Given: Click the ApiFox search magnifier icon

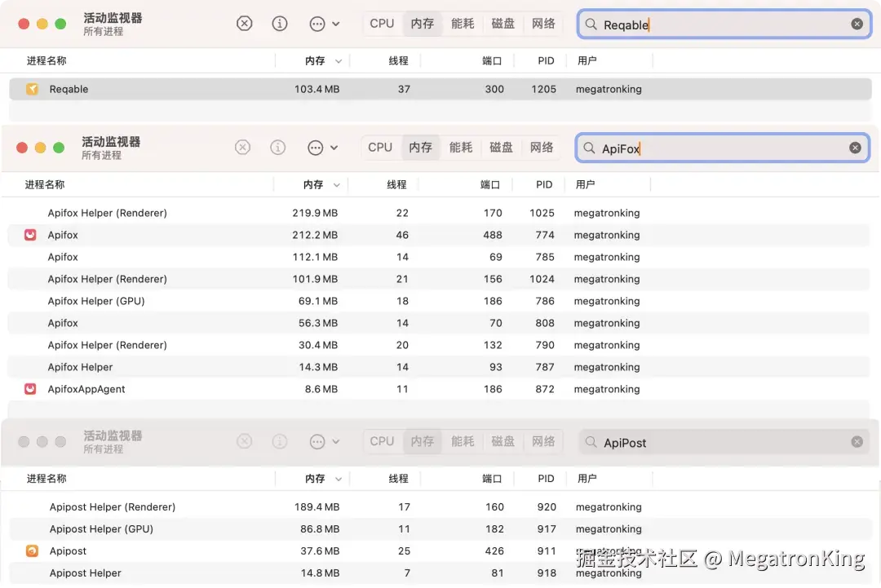Looking at the screenshot, I should [x=590, y=148].
